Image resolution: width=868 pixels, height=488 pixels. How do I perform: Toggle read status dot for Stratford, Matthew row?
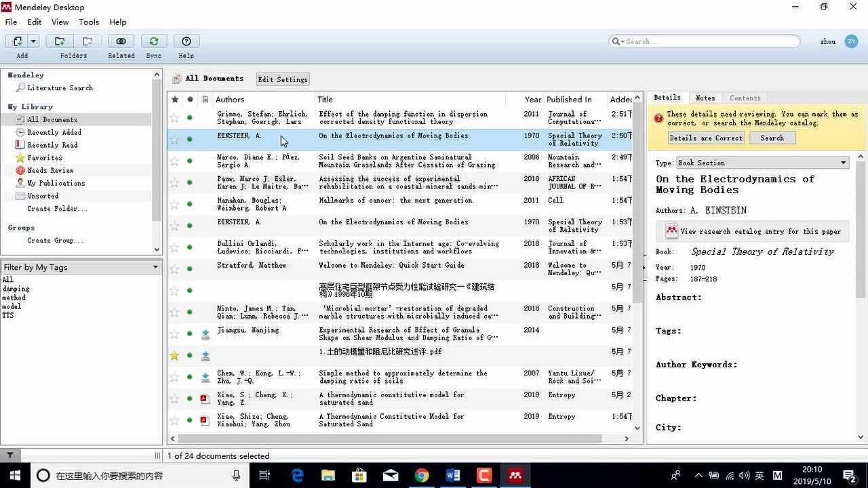pos(190,269)
